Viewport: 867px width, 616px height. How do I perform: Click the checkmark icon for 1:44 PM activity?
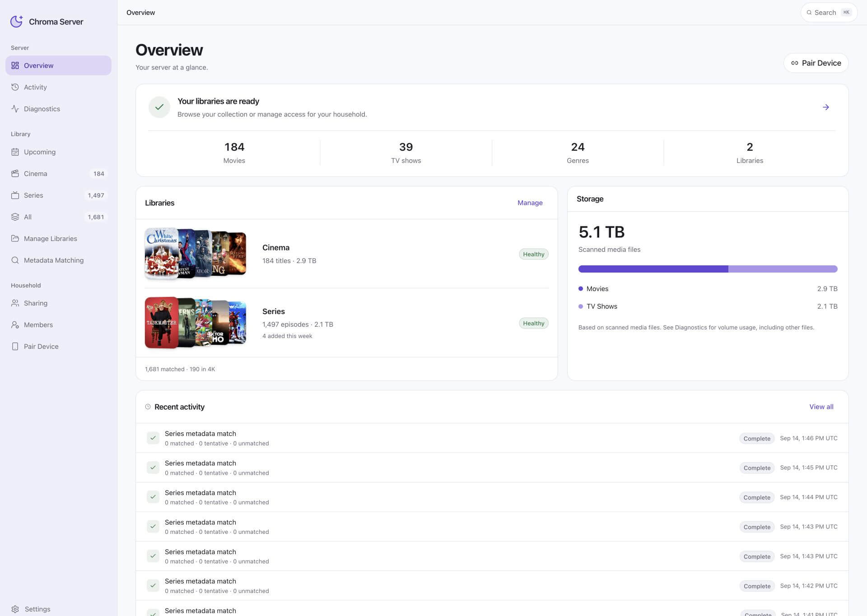[153, 497]
